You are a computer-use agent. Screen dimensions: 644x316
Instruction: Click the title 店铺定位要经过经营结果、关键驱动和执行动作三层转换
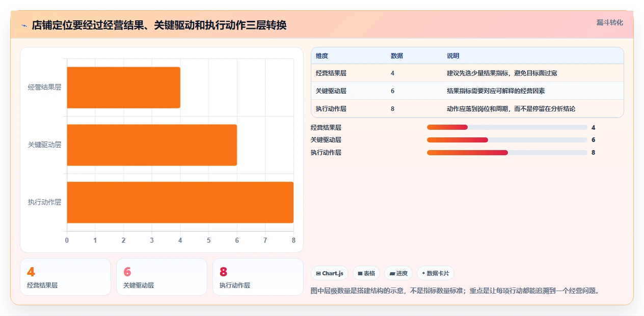tap(159, 25)
